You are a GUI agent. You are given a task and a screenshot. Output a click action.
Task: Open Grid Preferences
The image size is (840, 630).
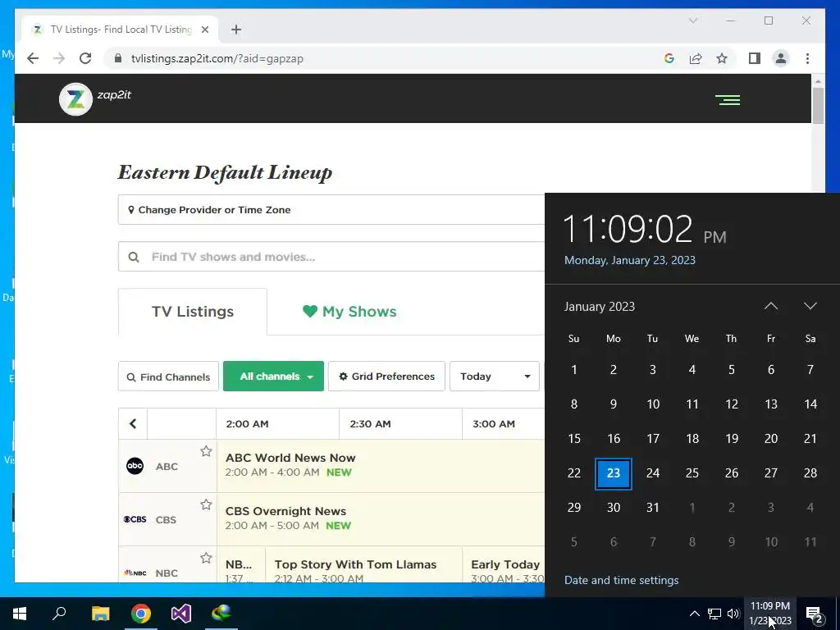[386, 376]
